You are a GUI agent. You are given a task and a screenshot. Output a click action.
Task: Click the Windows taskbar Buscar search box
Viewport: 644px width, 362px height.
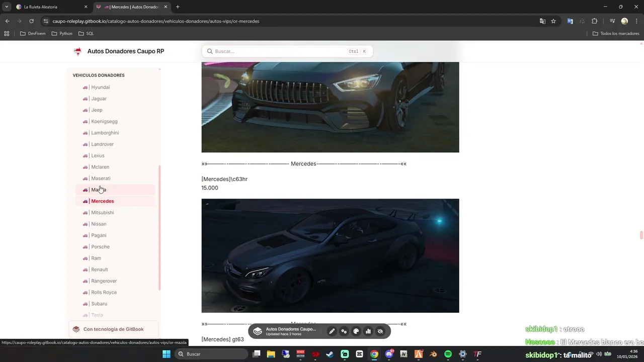tap(210, 354)
